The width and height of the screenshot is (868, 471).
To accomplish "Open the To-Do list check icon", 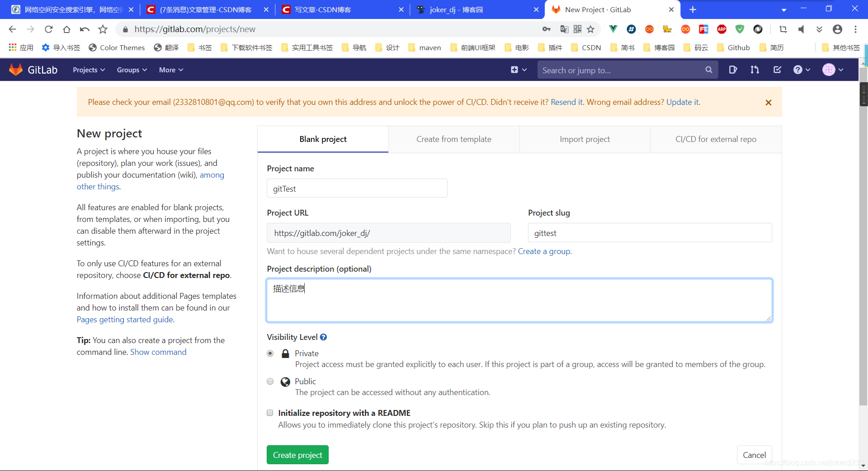I will (777, 70).
